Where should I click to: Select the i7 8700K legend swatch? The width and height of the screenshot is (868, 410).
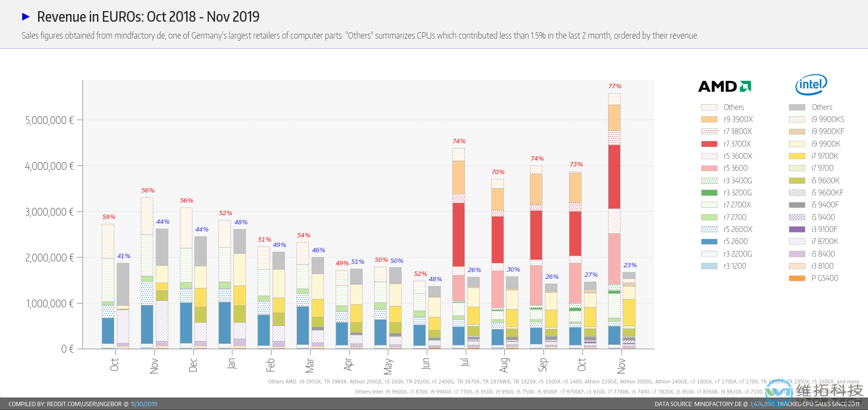797,241
